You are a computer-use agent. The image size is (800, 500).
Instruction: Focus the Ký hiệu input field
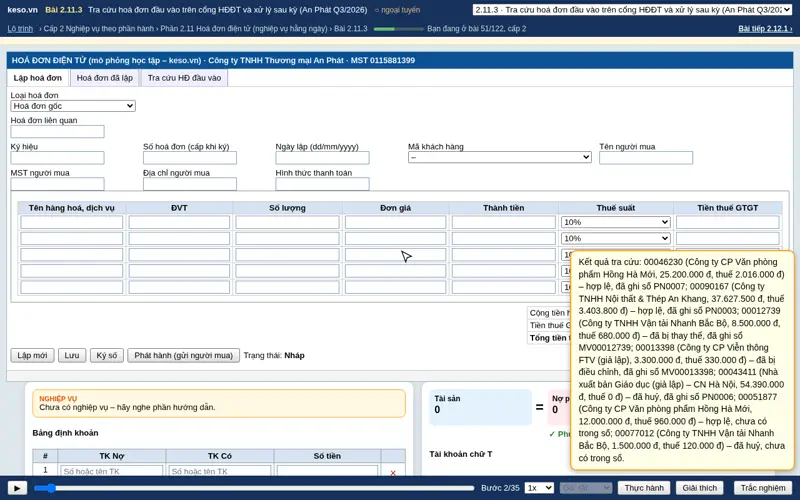tap(57, 158)
